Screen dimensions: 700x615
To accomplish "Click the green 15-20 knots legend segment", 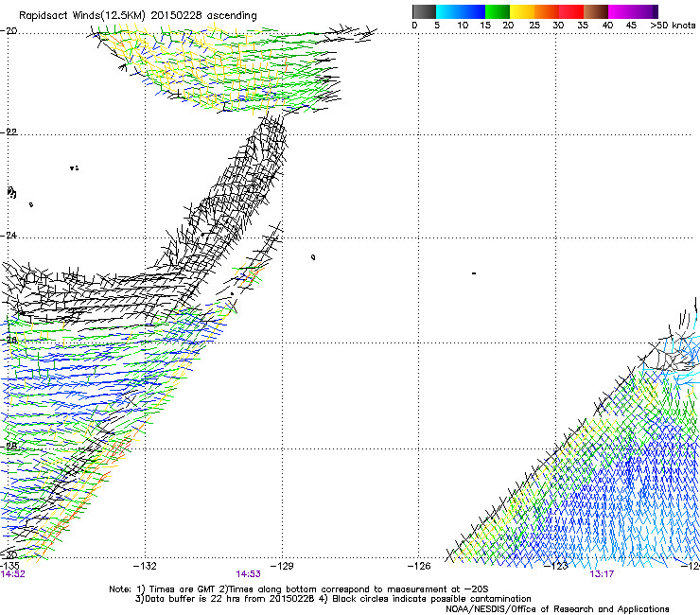I will (x=498, y=11).
